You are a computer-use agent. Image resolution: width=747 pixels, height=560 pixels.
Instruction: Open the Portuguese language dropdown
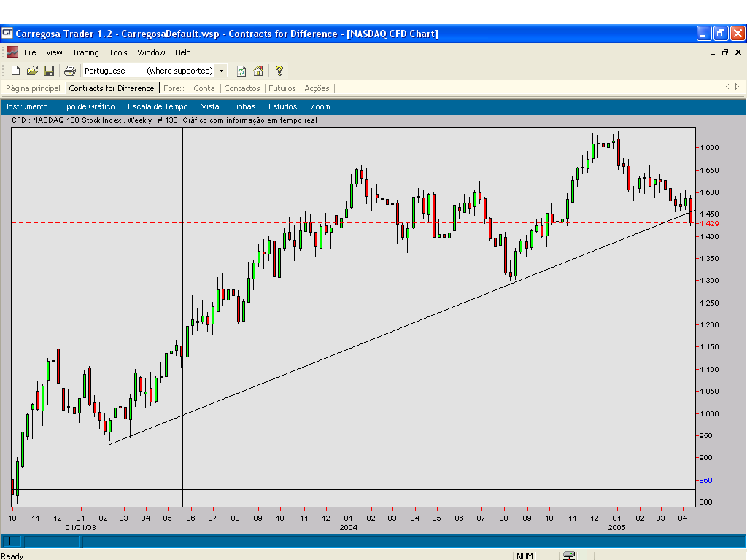tap(221, 71)
